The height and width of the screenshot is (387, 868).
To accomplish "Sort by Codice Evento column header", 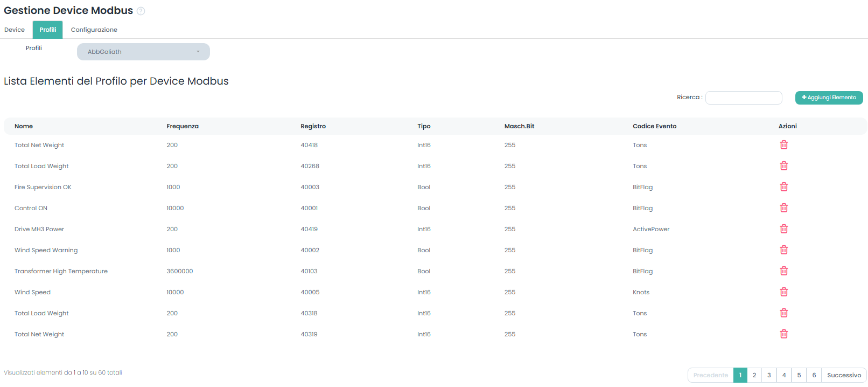I will 654,126.
